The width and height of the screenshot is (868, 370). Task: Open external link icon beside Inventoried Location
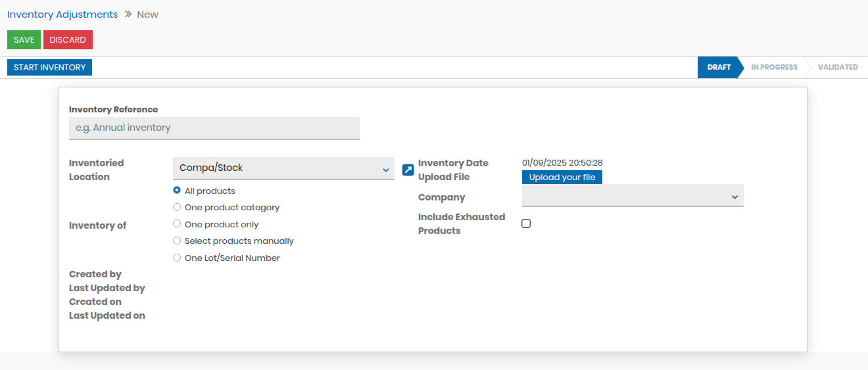[x=408, y=170]
